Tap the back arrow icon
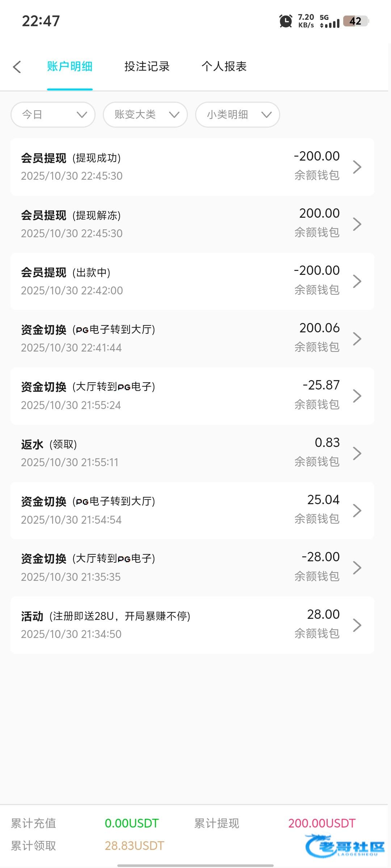 [17, 67]
